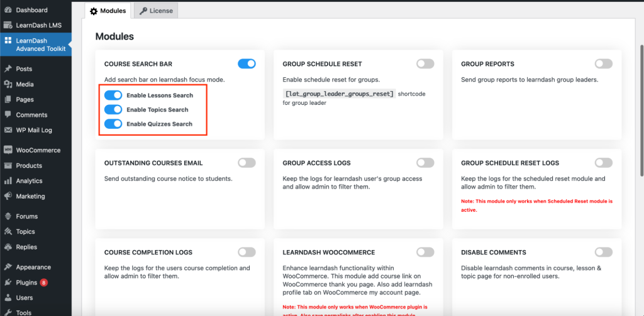Click the DISABLE COMMENTS card title
Image resolution: width=644 pixels, height=316 pixels.
click(494, 253)
